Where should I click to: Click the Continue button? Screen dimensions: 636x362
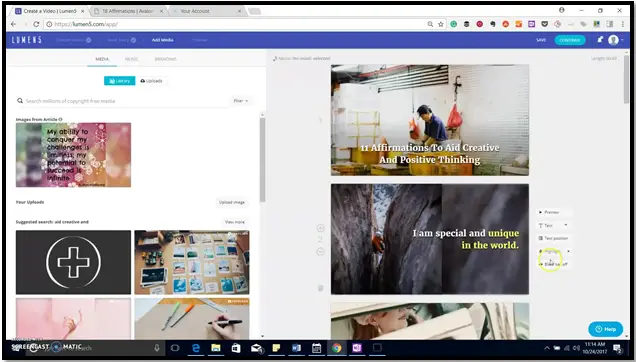click(x=570, y=40)
